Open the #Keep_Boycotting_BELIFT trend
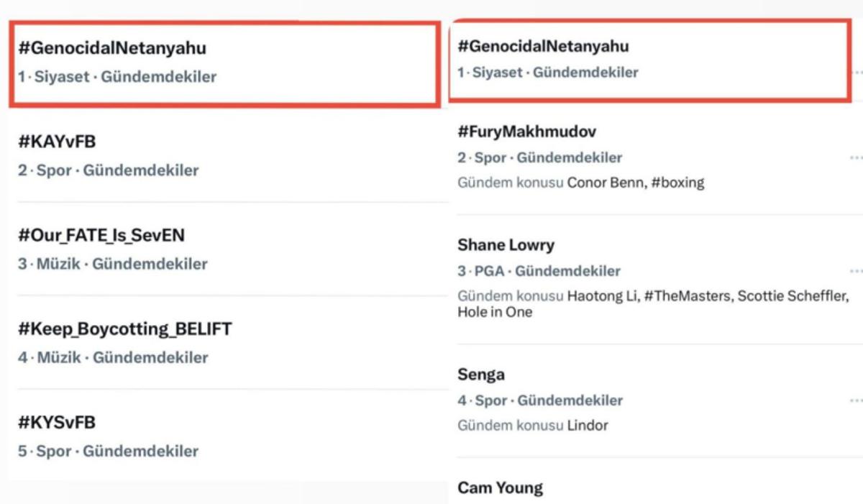Image resolution: width=863 pixels, height=504 pixels. pyautogui.click(x=124, y=329)
